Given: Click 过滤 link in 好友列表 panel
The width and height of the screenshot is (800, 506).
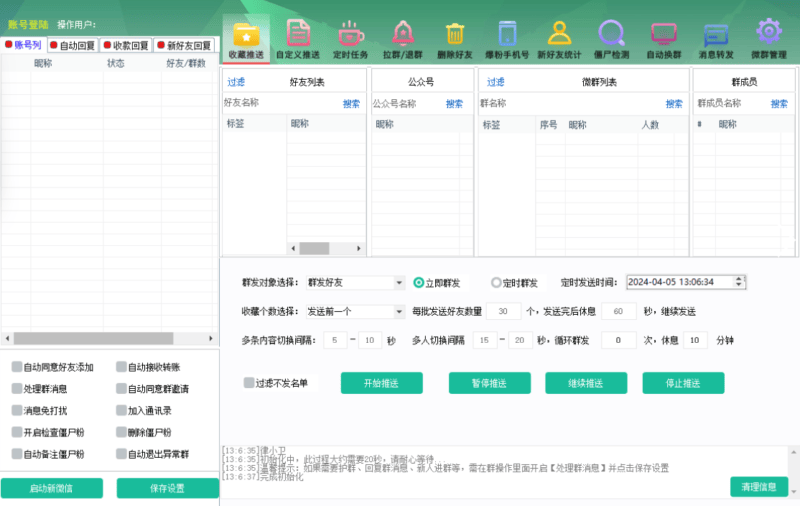Looking at the screenshot, I should (236, 82).
